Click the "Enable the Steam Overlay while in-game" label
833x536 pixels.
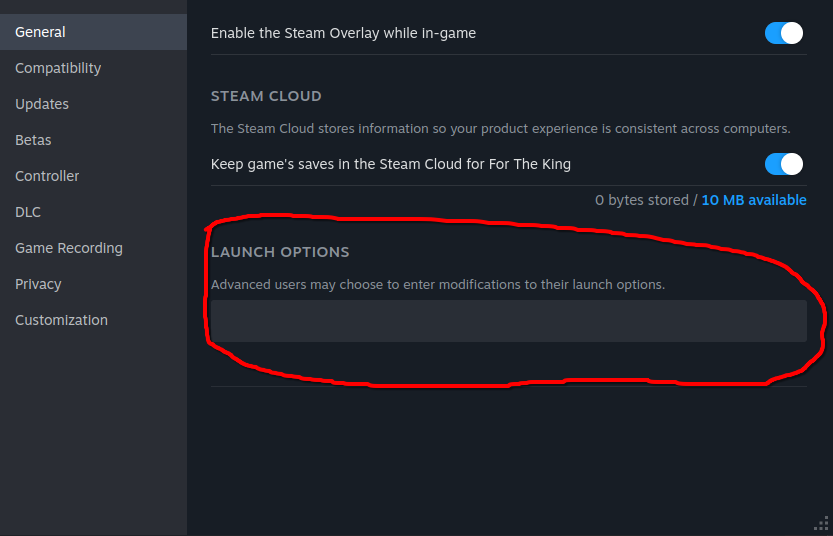pos(343,33)
